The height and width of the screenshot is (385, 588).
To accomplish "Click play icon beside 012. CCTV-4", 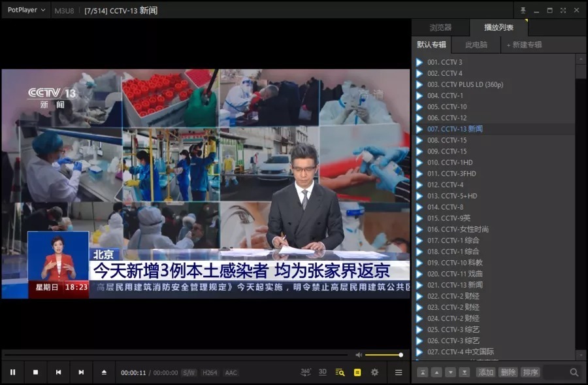I will tap(419, 185).
